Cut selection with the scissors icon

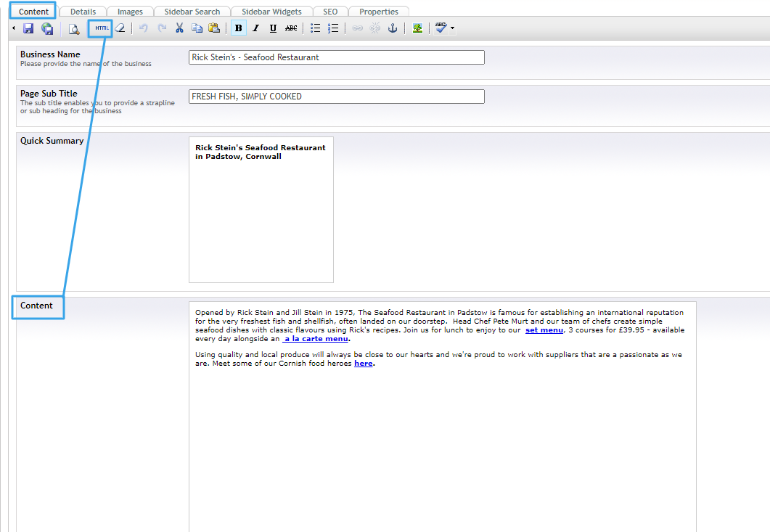(179, 28)
